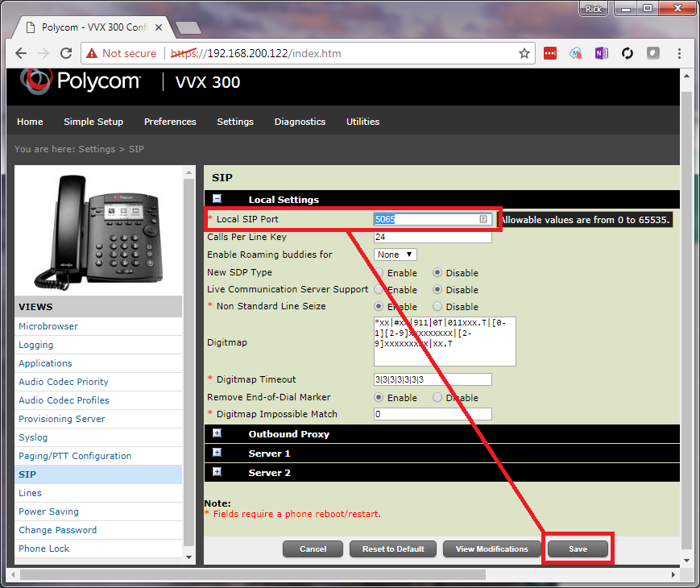Viewport: 700px width, 588px height.
Task: Open the Simple Setup menu
Action: (93, 122)
